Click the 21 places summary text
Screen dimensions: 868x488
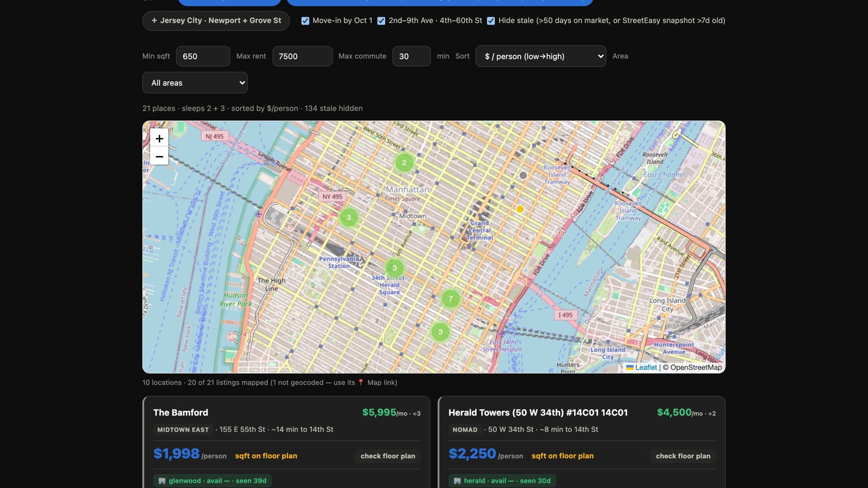252,108
